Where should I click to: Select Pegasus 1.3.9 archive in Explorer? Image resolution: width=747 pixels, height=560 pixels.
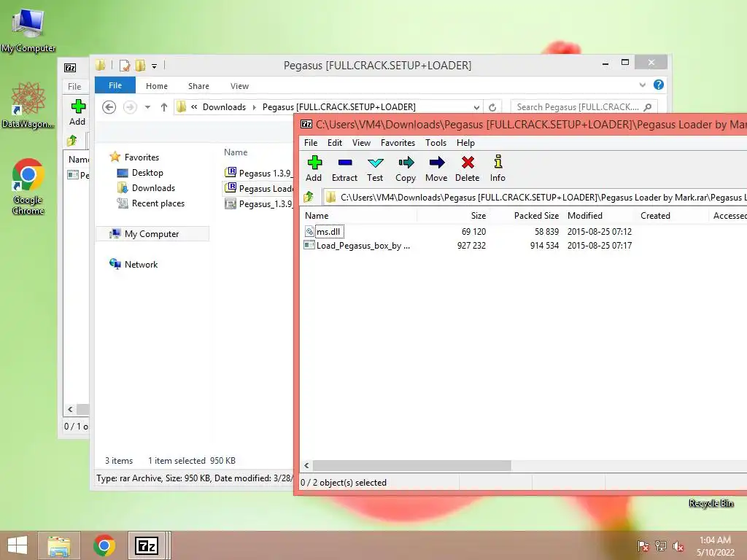(259, 173)
